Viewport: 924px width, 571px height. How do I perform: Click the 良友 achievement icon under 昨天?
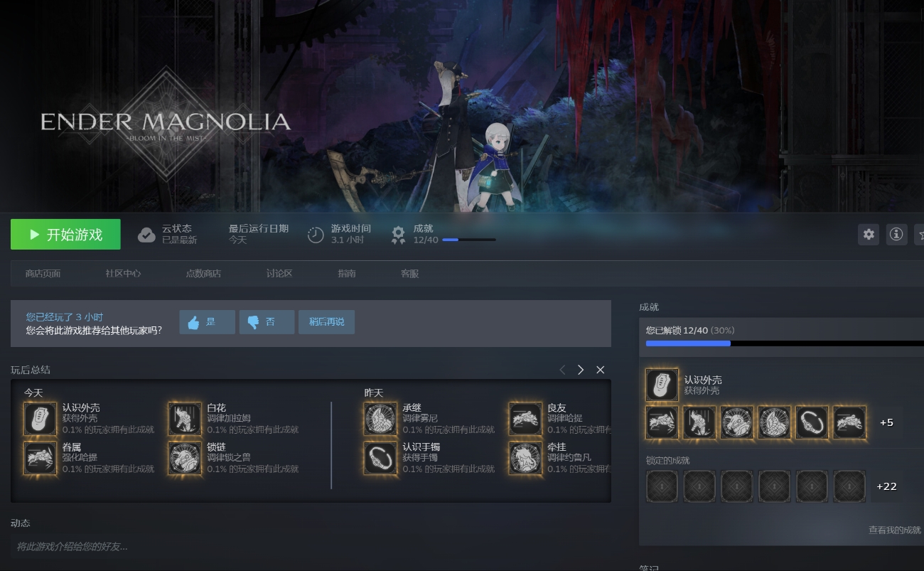[525, 419]
